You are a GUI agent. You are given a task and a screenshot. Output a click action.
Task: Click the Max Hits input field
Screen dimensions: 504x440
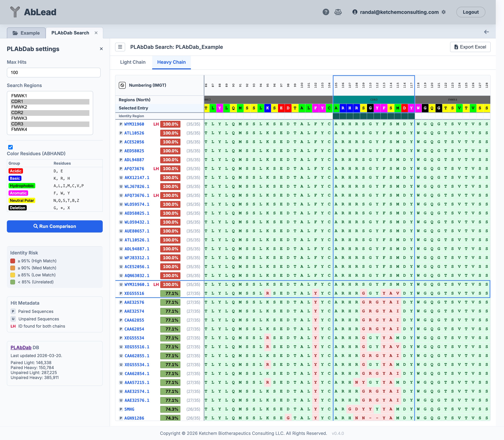click(x=54, y=73)
